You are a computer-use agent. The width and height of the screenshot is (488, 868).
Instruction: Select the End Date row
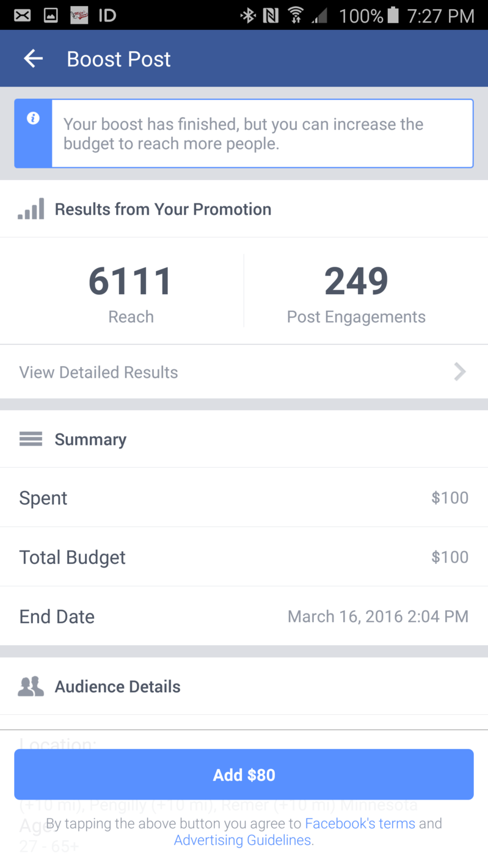(244, 616)
